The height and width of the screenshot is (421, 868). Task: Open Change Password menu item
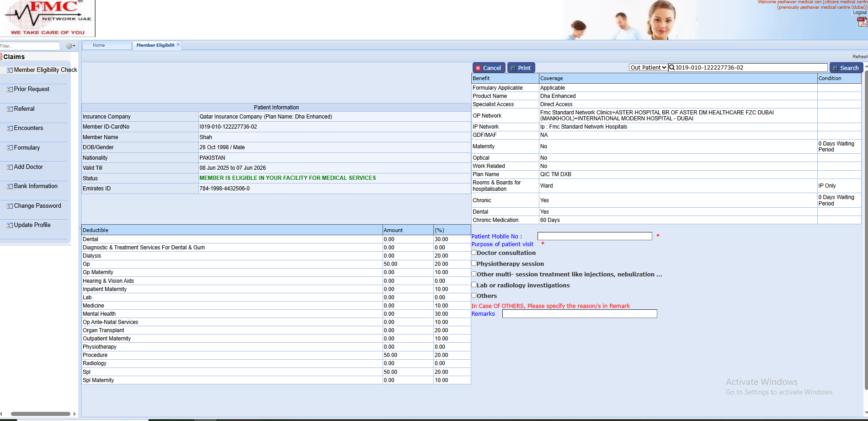37,206
